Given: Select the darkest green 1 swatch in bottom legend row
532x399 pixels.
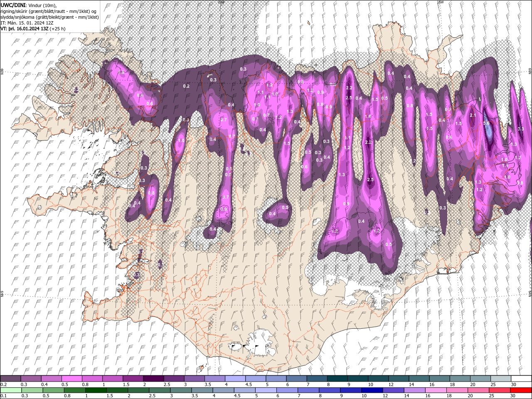Looking at the screenshot, I should pyautogui.click(x=96, y=390).
